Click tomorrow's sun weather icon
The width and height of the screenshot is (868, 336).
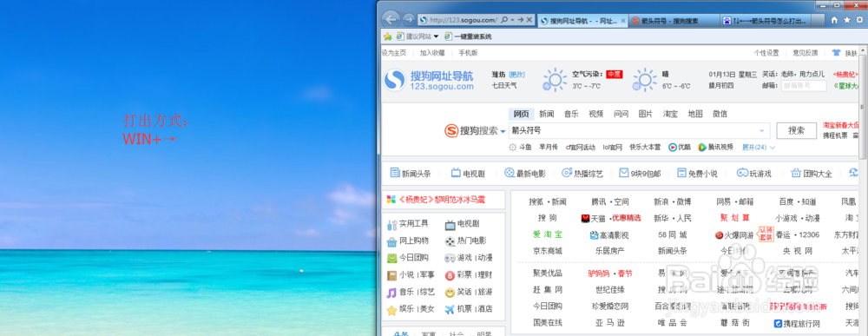click(x=644, y=80)
